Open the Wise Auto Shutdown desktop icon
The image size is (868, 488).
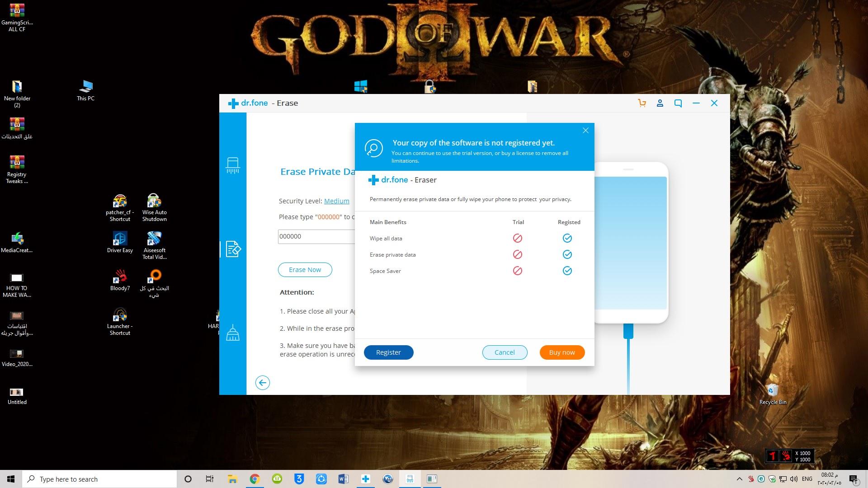coord(155,207)
